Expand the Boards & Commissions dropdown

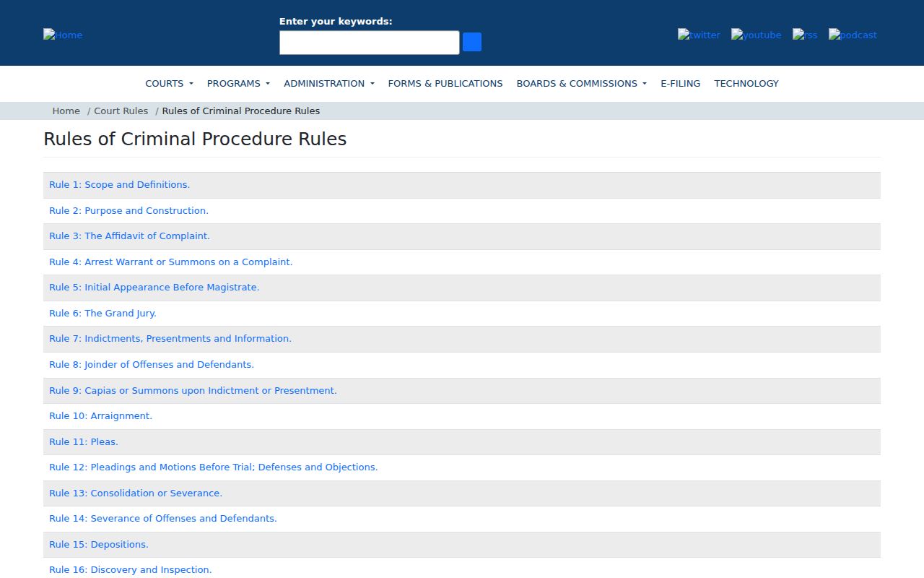coord(582,83)
